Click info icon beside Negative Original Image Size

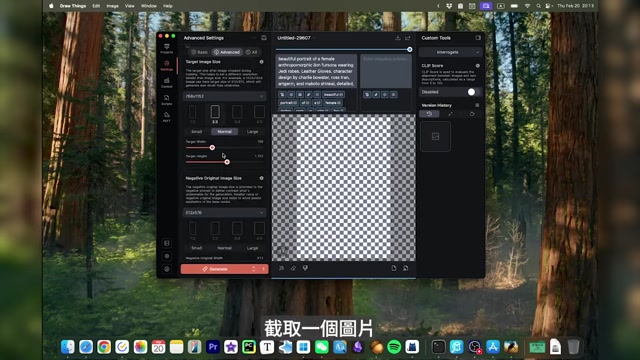click(262, 178)
